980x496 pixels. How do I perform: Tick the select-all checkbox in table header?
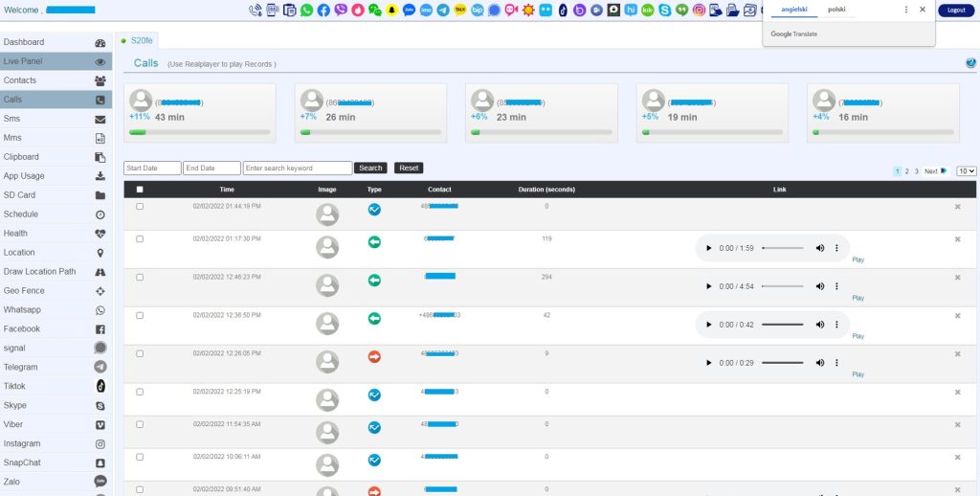[x=140, y=190]
